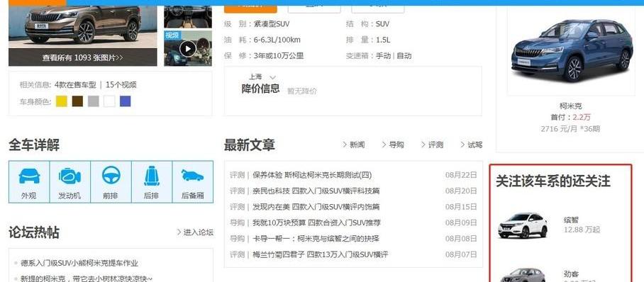Switch to the 导购 articles tab

(393, 145)
